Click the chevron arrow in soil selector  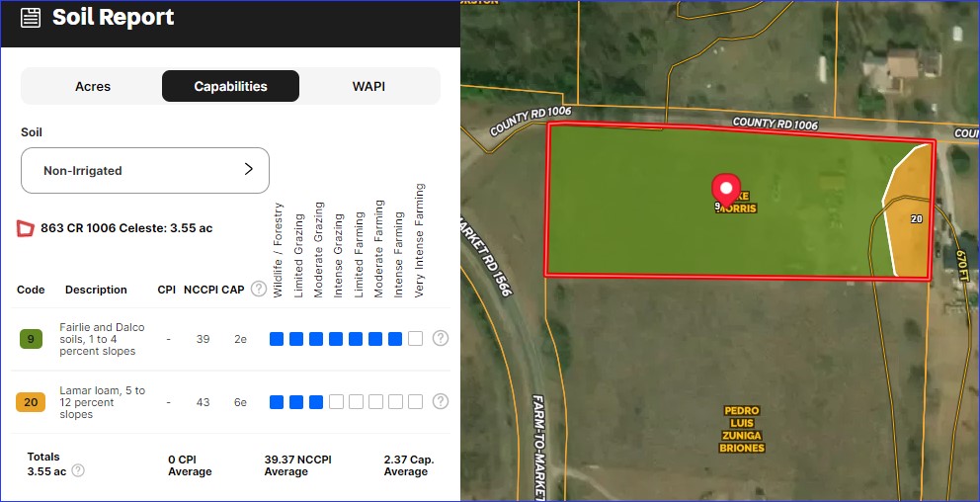click(x=249, y=170)
